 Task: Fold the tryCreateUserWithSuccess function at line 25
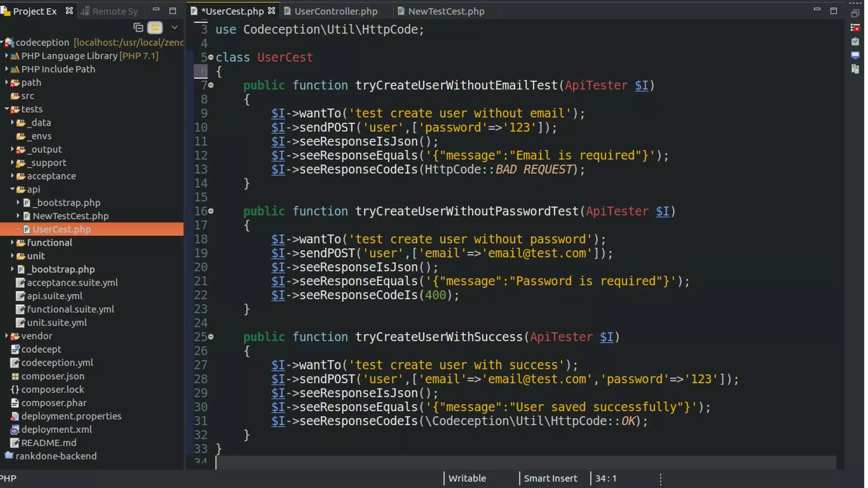point(211,337)
